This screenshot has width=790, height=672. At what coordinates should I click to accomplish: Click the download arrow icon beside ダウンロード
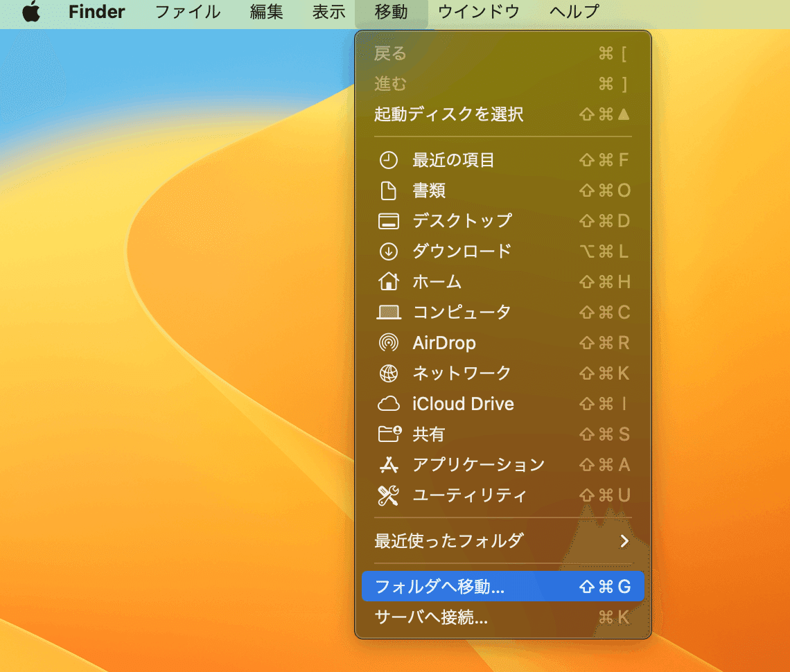[x=389, y=251]
